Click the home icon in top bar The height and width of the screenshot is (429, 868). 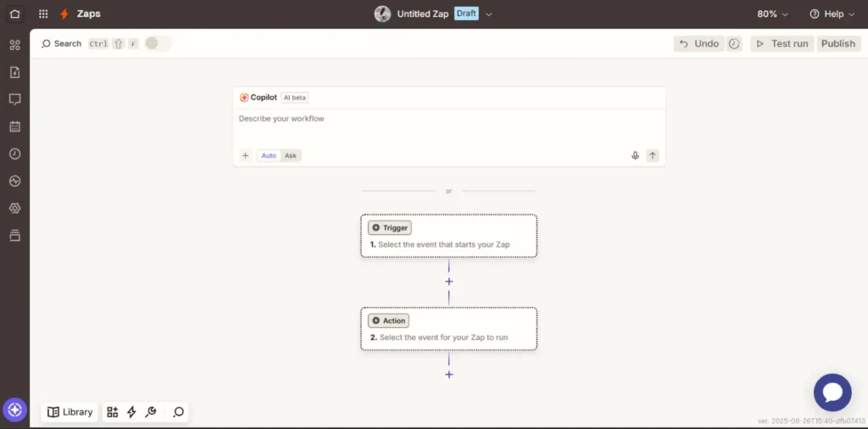[14, 14]
